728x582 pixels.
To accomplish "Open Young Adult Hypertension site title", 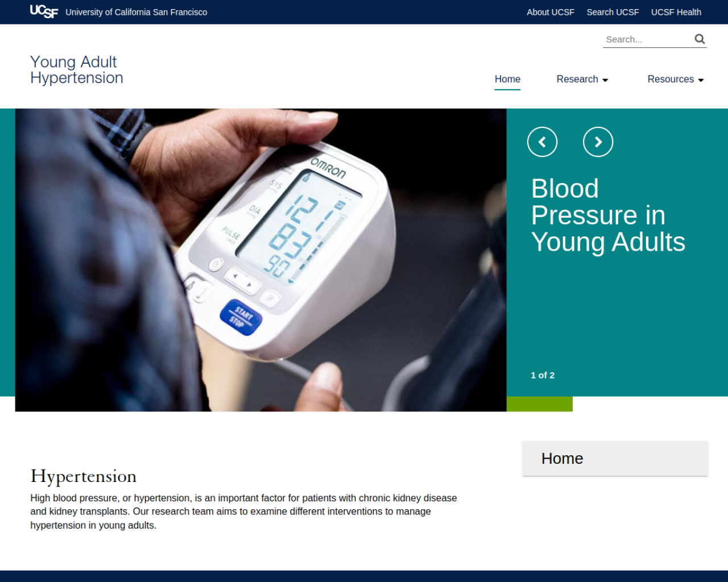I will pyautogui.click(x=77, y=70).
